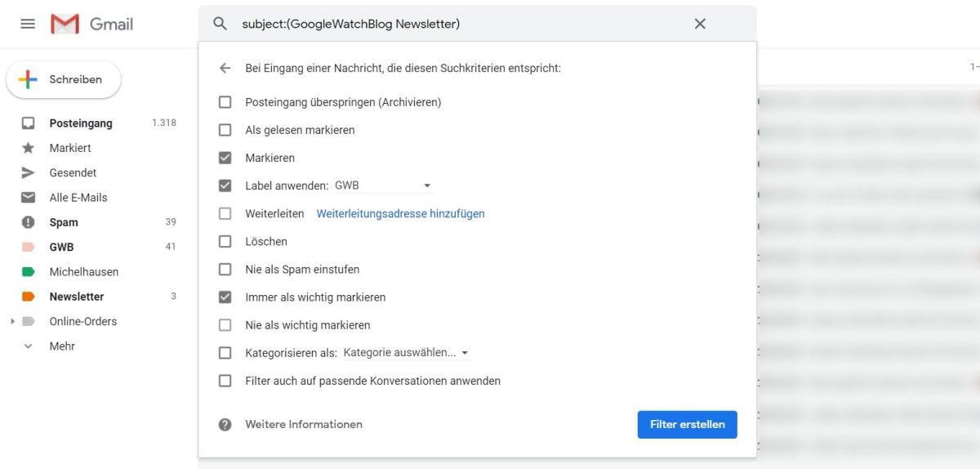This screenshot has height=469, width=980.
Task: Clear search with the X icon
Action: tap(700, 24)
